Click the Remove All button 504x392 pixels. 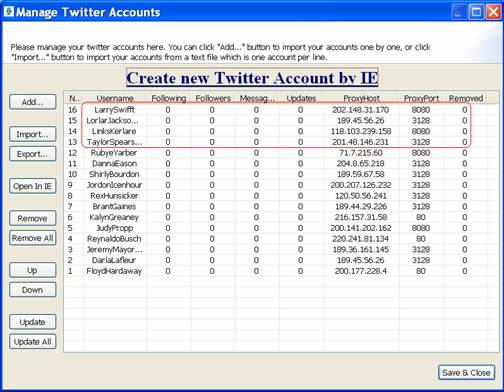33,238
